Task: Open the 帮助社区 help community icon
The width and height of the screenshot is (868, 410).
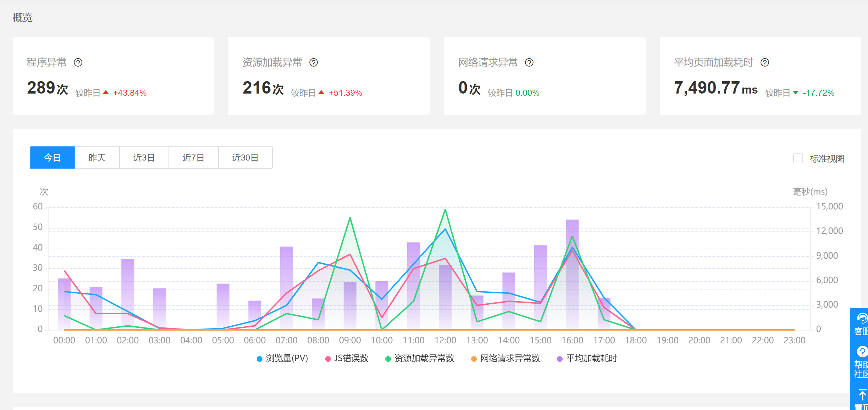Action: pos(861,352)
